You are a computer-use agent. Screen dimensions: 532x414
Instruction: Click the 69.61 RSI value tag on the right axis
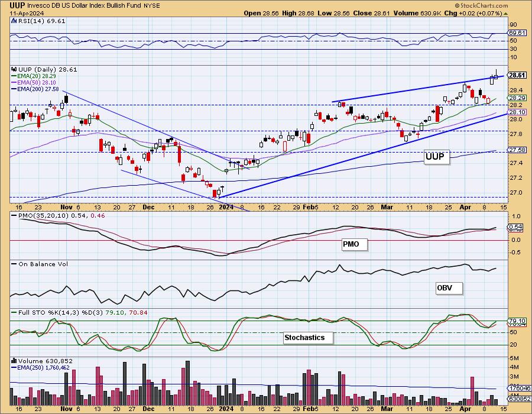point(517,33)
